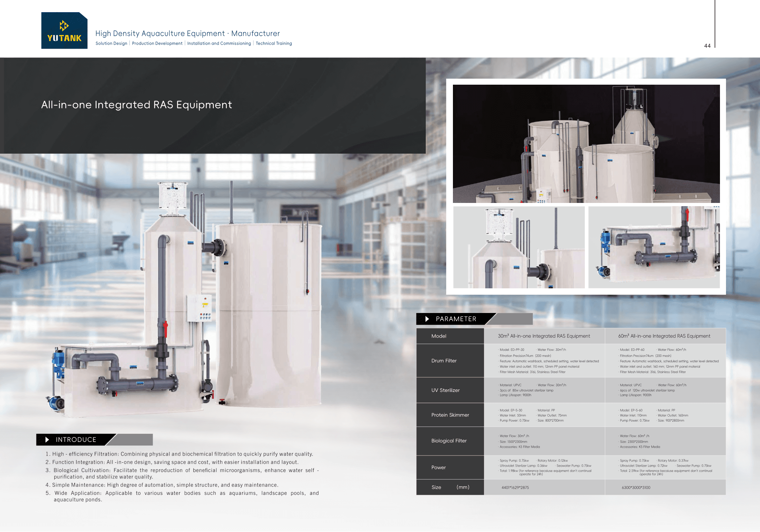This screenshot has height=532, width=760.
Task: Click 'Installation and Commissioning' in the header
Action: [219, 44]
